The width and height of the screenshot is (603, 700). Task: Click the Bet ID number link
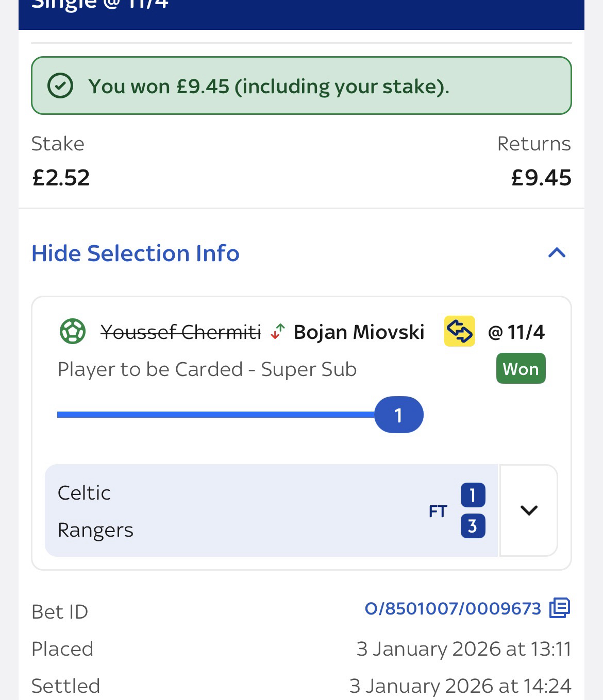tap(453, 609)
